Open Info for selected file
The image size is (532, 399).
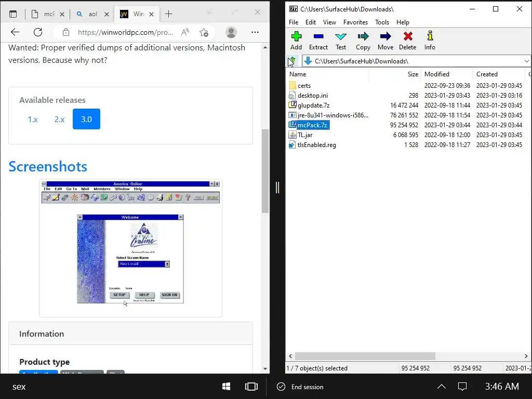tap(430, 41)
